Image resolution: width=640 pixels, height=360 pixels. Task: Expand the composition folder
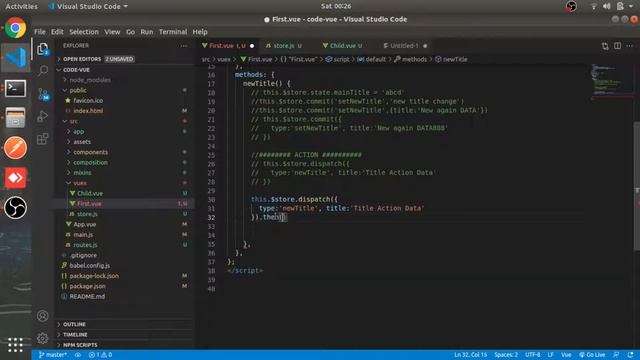(x=124, y=162)
